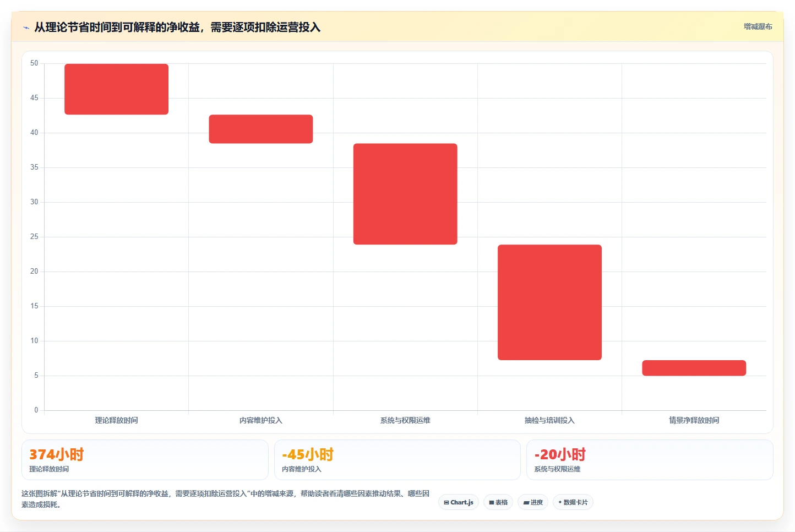The image size is (795, 532).
Task: Select the 情景净释放时间 red bar
Action: coord(694,368)
